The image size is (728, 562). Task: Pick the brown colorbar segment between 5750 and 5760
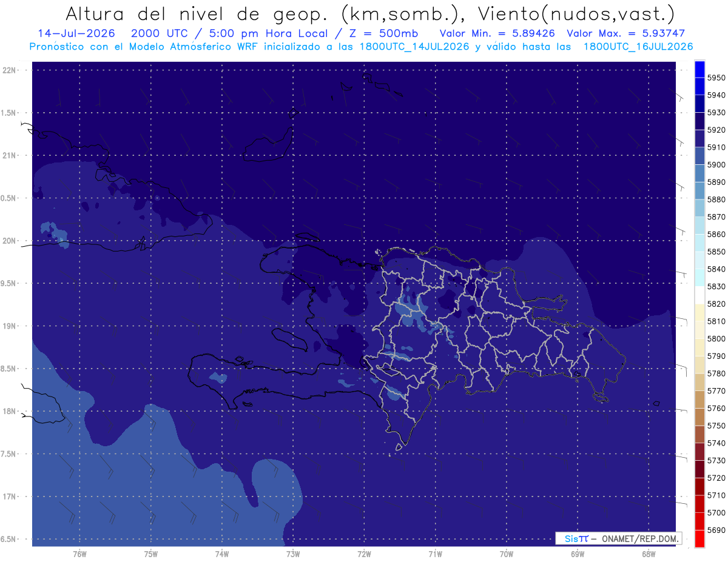(x=699, y=416)
